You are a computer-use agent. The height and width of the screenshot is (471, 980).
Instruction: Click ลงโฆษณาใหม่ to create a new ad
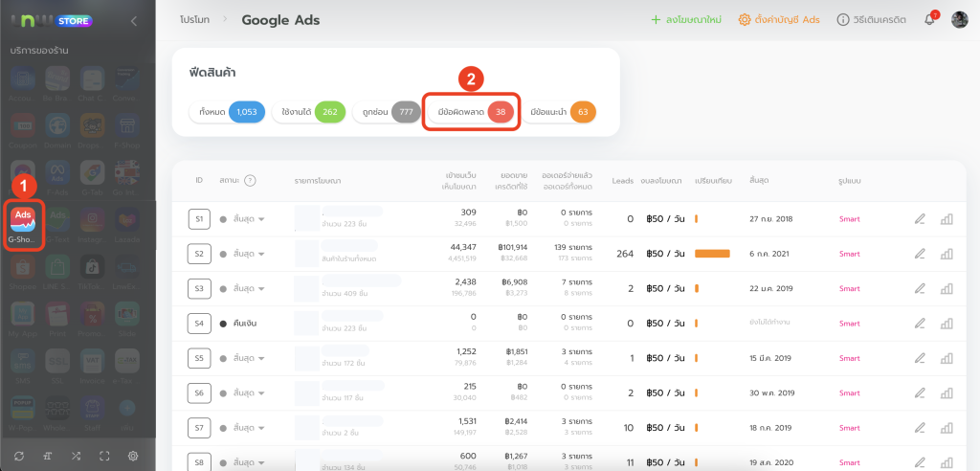coord(684,19)
